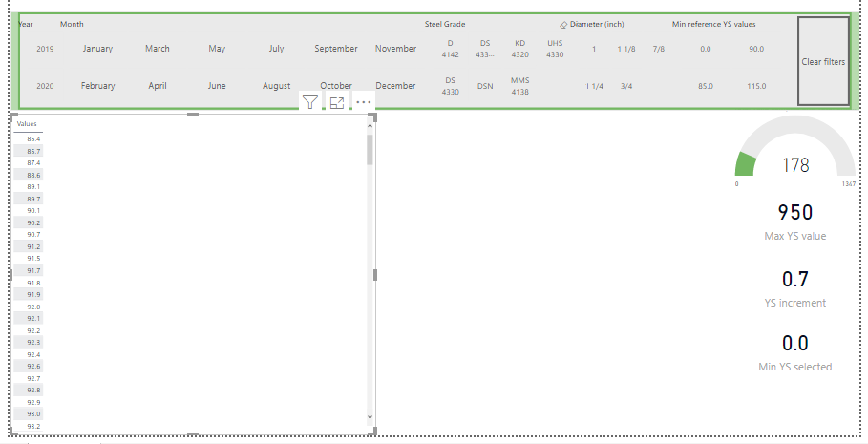Select May in Month slicer
The width and height of the screenshot is (868, 444).
pos(217,49)
